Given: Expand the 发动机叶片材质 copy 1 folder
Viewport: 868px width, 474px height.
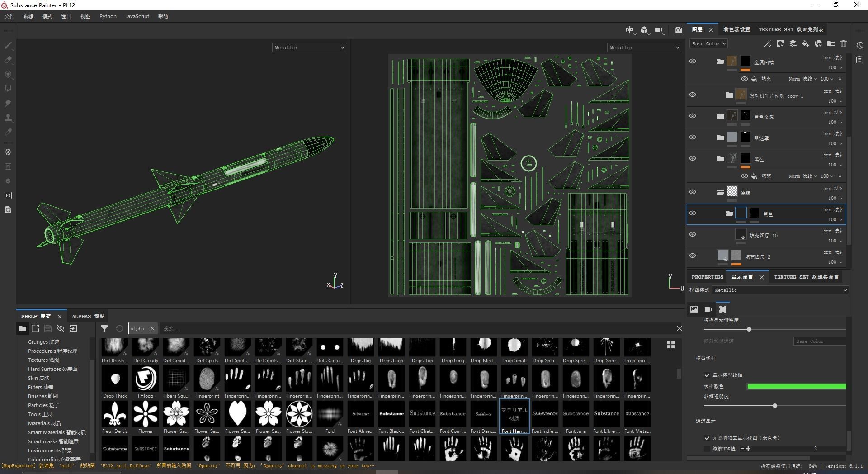Looking at the screenshot, I should [x=729, y=95].
